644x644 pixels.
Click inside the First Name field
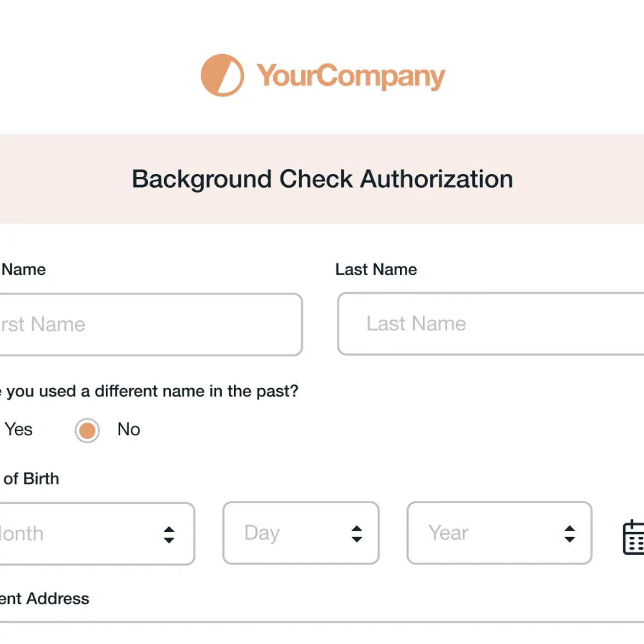138,324
